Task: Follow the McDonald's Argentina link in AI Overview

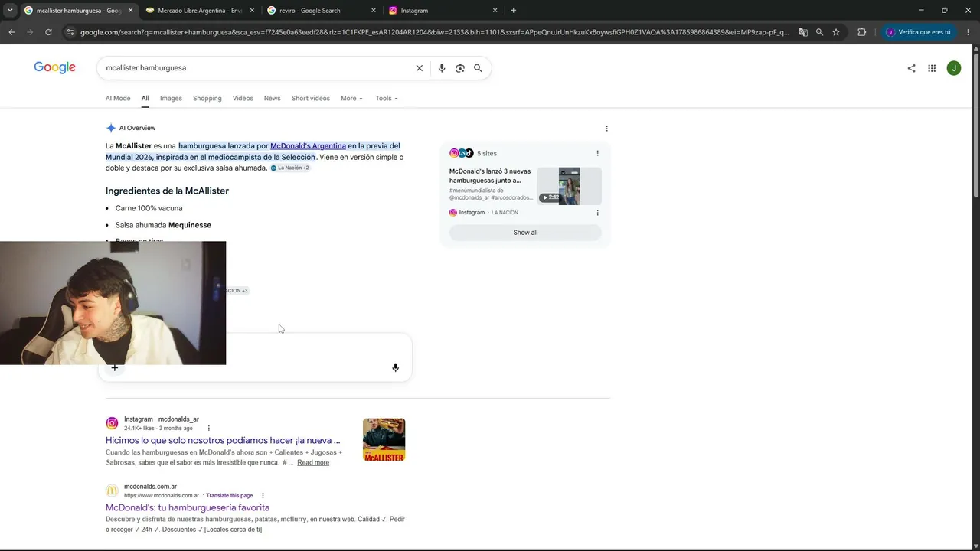Action: (x=308, y=146)
